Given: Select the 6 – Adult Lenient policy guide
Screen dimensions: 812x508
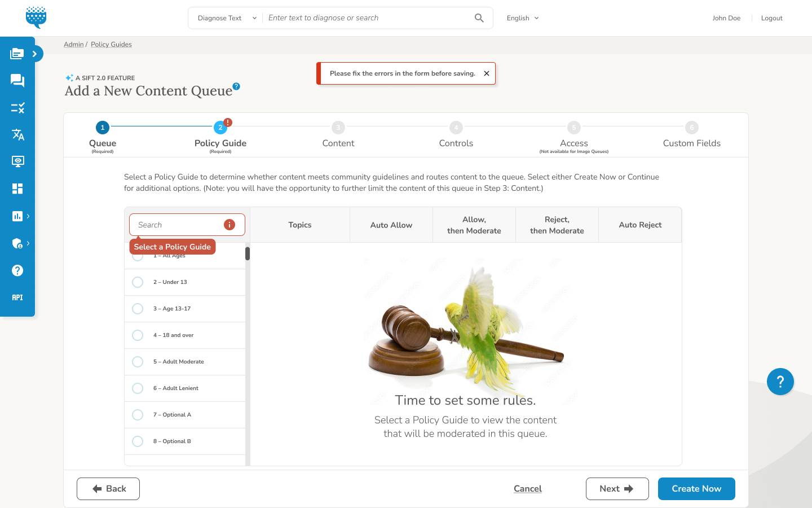Looking at the screenshot, I should coord(185,388).
